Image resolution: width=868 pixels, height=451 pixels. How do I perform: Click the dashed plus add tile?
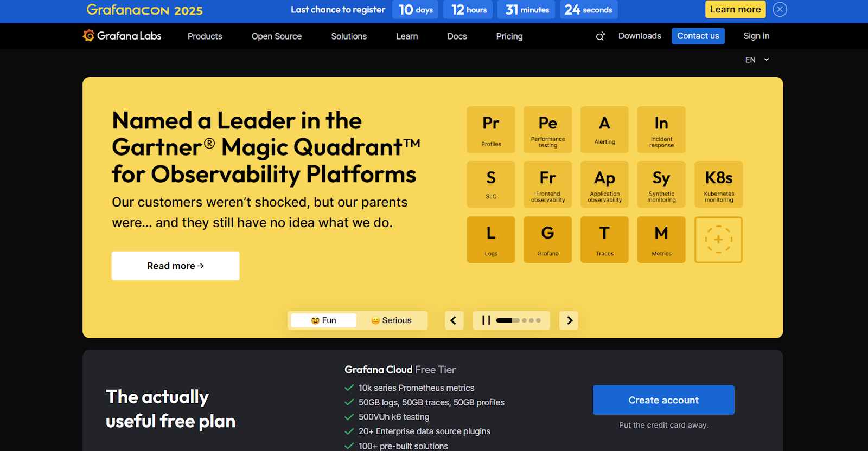point(719,240)
